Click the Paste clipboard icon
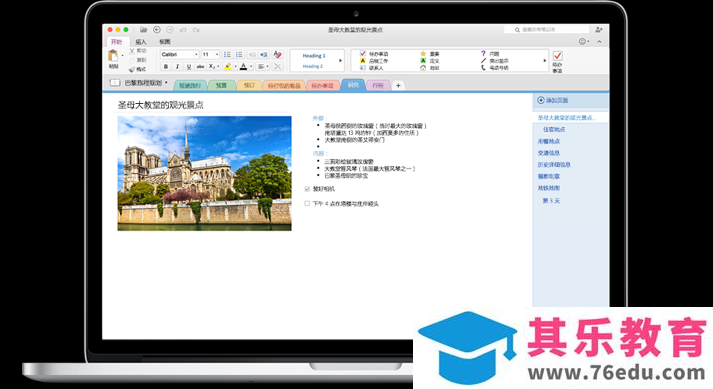The image size is (713, 389). pyautogui.click(x=113, y=56)
